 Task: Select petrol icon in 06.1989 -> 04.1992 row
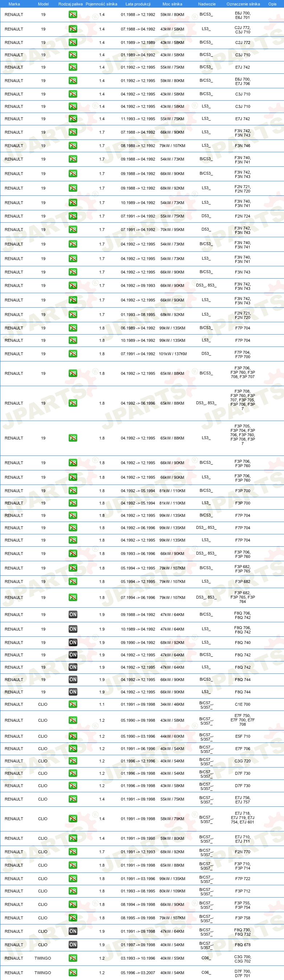[x=73, y=328]
